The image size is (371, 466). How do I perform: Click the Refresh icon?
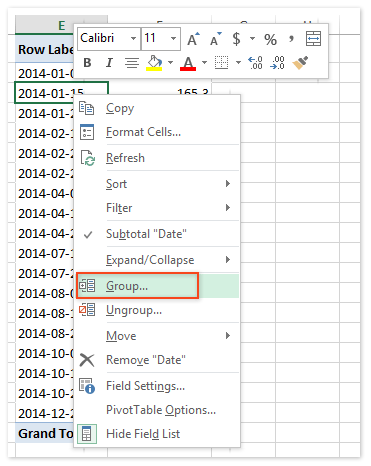pos(88,158)
